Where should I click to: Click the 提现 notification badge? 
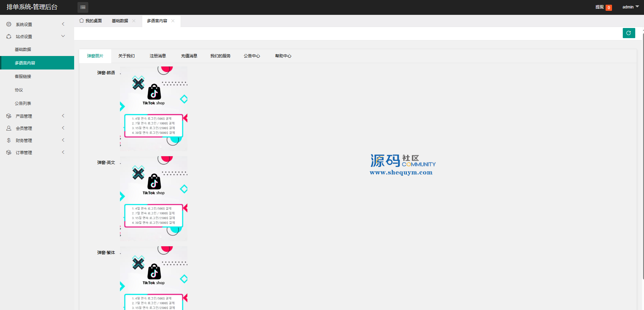click(609, 7)
